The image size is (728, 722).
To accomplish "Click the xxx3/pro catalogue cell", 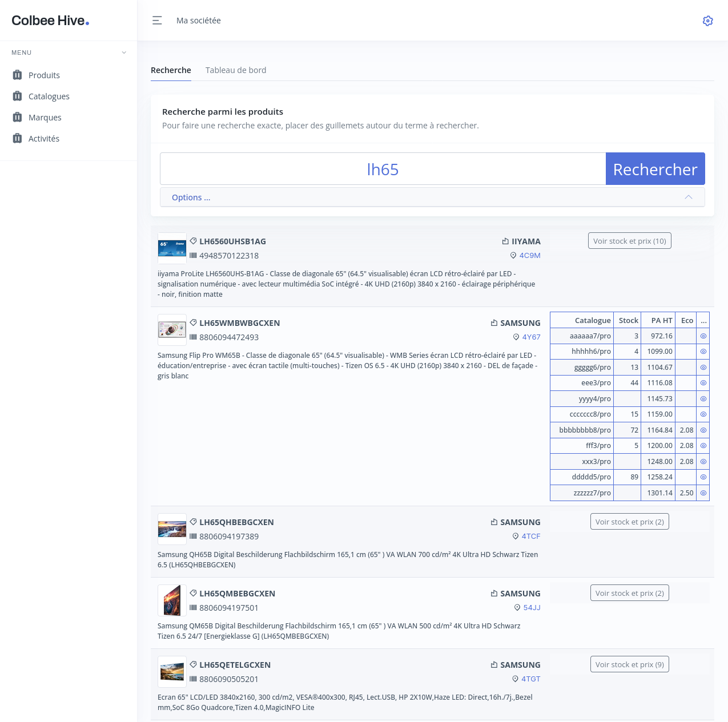I will pos(582,462).
